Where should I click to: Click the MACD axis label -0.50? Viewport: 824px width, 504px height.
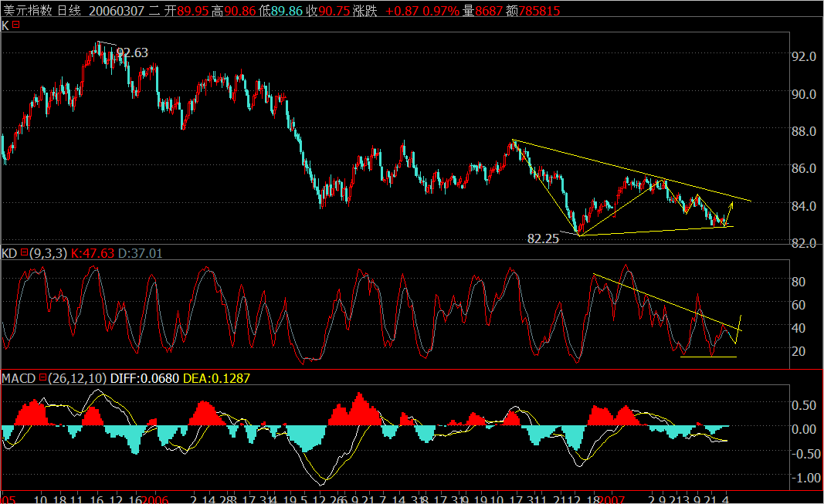point(805,454)
